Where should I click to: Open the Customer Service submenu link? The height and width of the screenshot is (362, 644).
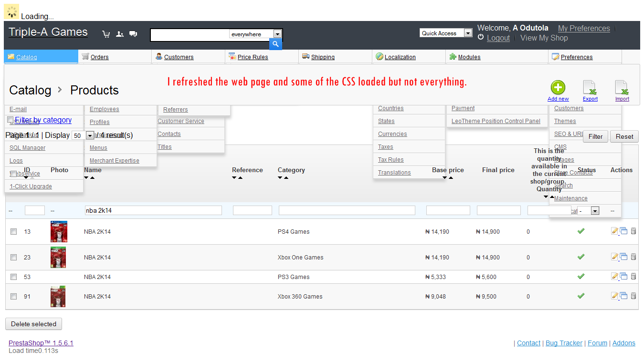181,121
